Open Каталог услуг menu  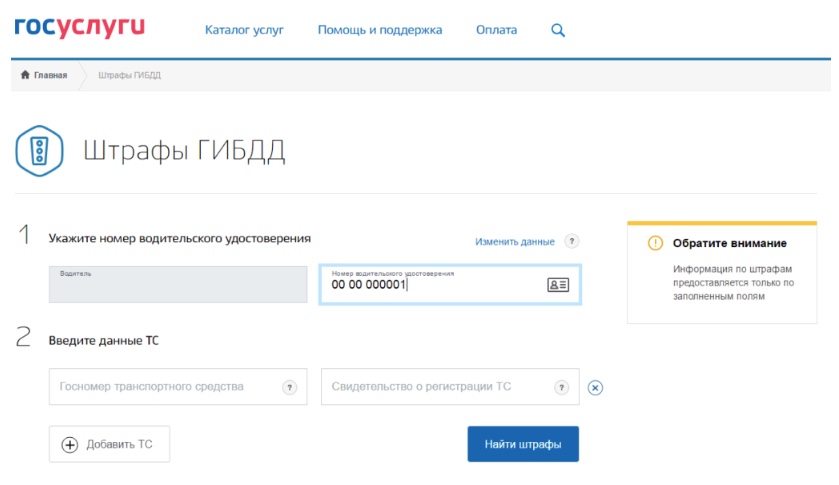(244, 30)
